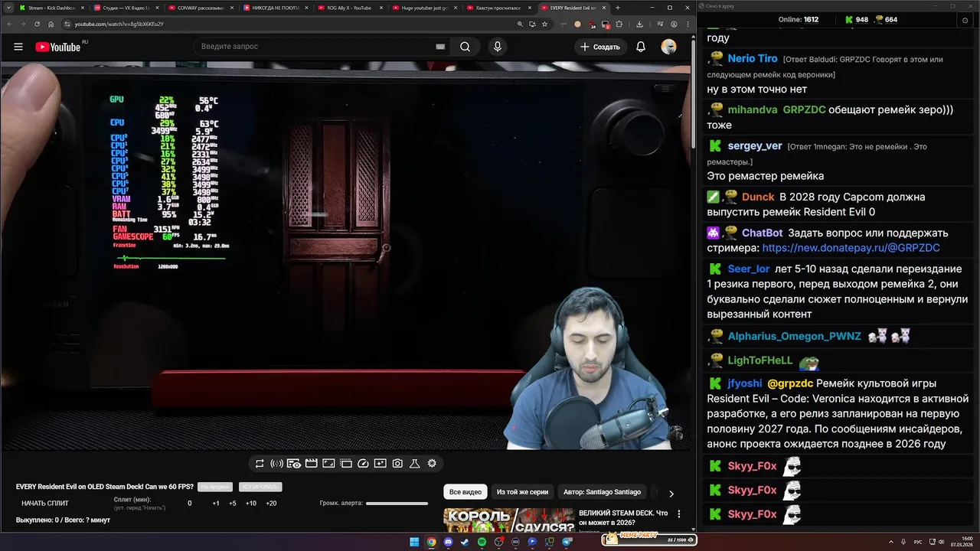
Task: Click the aspect frame icon in player toolbar
Action: click(328, 463)
